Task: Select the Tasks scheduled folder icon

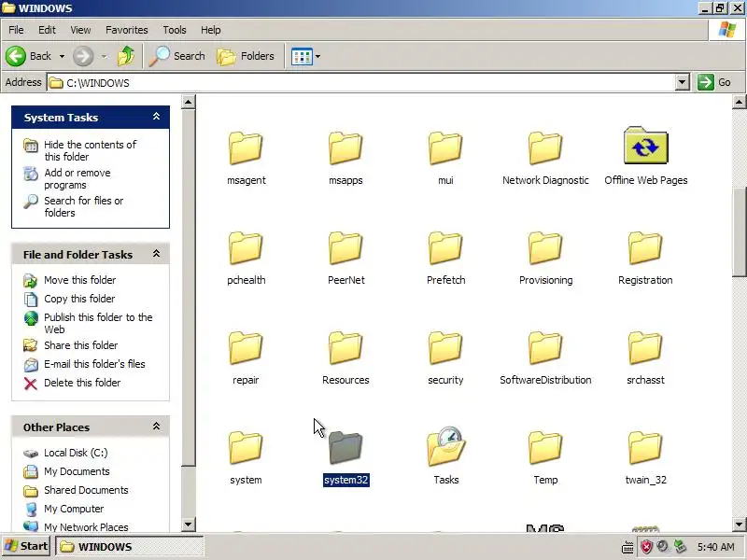Action: pos(446,446)
